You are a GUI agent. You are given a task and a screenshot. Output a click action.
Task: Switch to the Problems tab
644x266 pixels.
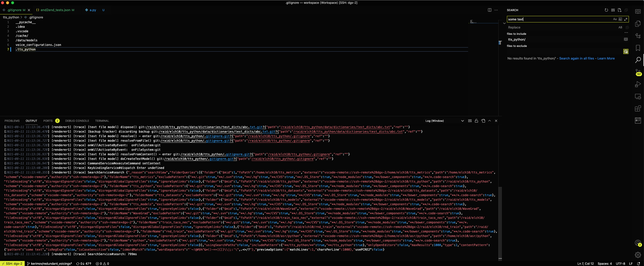12,121
